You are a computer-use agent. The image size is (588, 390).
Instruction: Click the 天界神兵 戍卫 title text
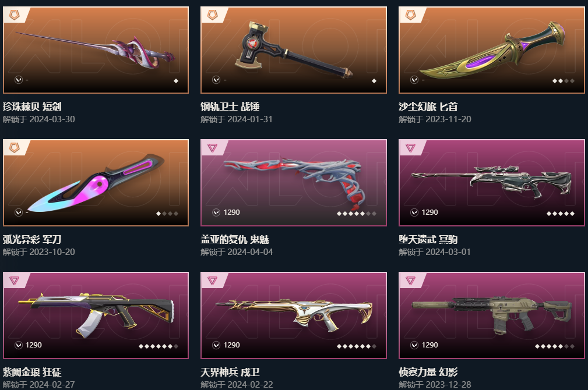tap(230, 372)
